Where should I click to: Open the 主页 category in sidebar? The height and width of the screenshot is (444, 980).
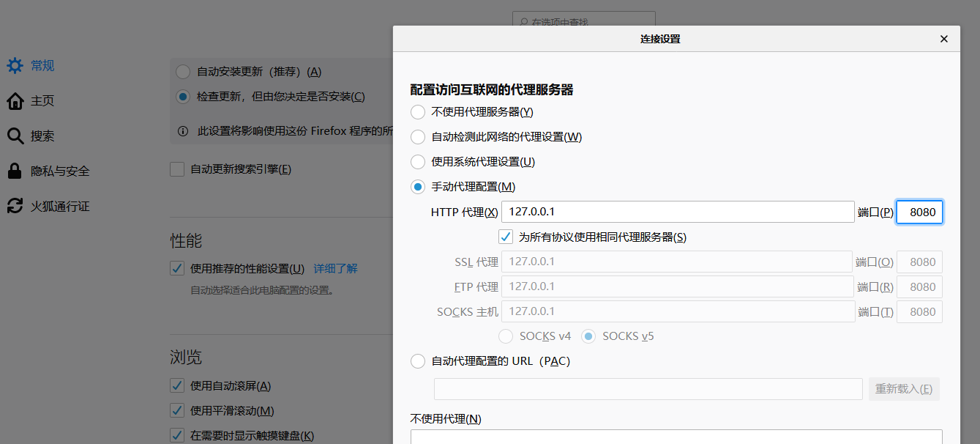tap(42, 101)
